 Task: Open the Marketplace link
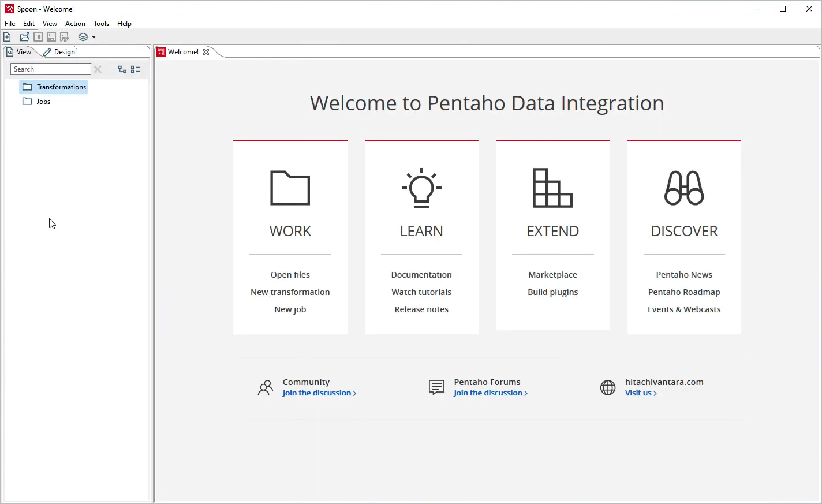pos(553,275)
